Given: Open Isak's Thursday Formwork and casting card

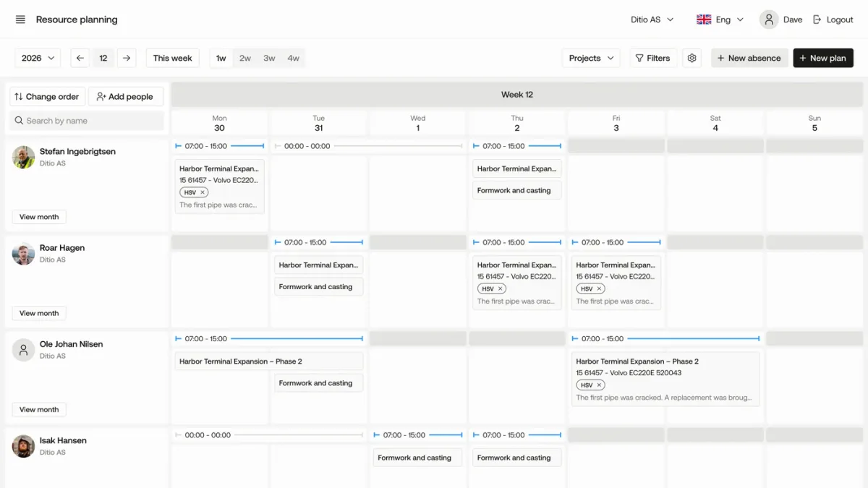Looking at the screenshot, I should point(517,458).
